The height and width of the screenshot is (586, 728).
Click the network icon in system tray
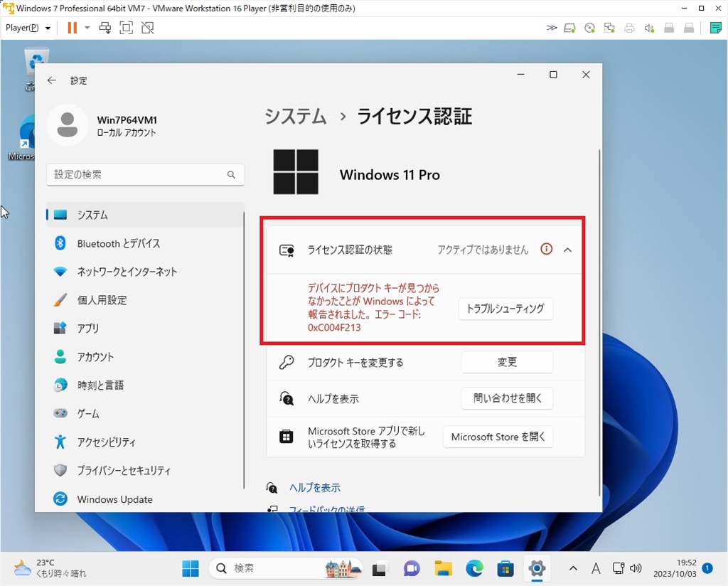(x=618, y=568)
